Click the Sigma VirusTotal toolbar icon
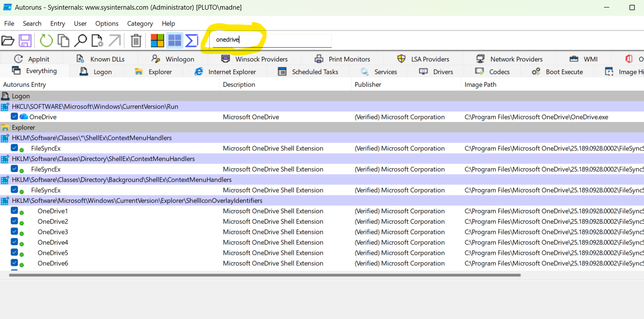 192,41
